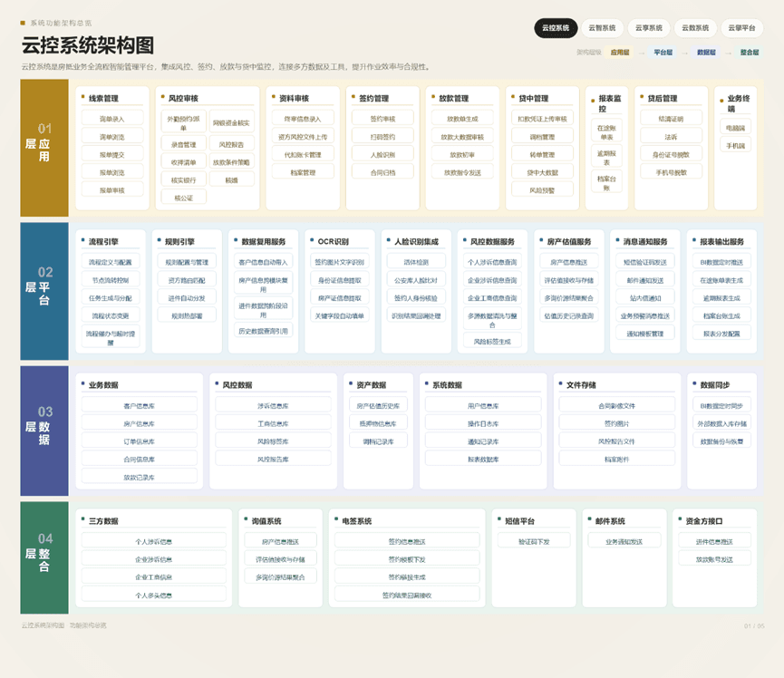This screenshot has width=784, height=678.
Task: Select the 节点流转控制 item
Action: pos(111,280)
